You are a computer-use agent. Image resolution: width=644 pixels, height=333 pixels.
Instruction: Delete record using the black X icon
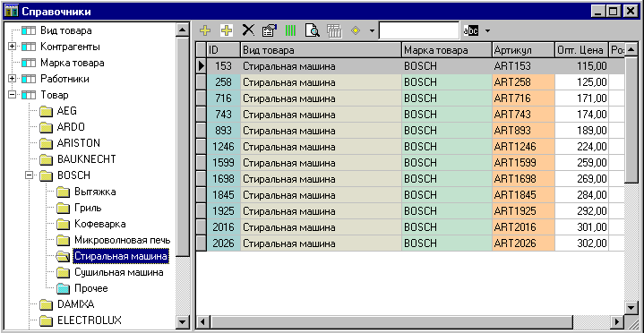pos(248,30)
